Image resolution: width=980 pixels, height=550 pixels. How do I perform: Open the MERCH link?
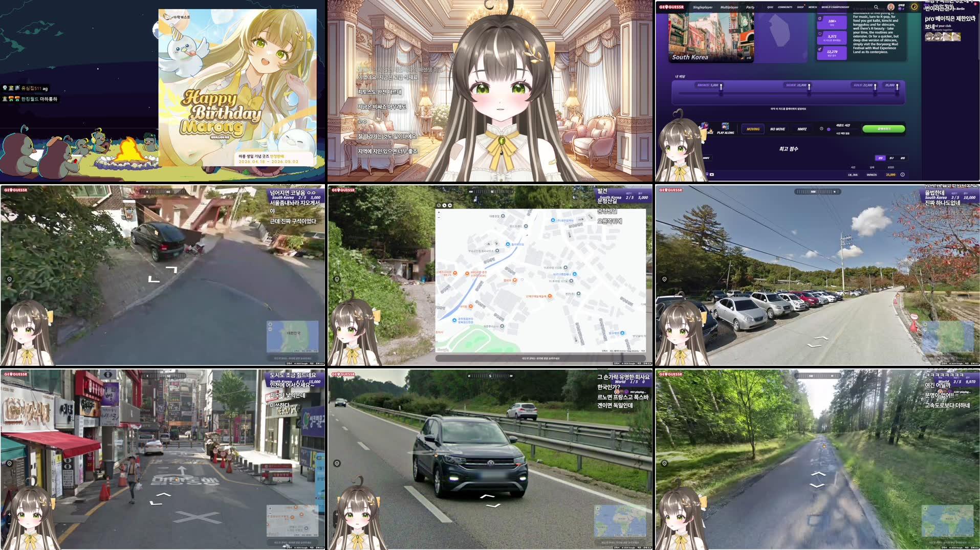point(813,7)
